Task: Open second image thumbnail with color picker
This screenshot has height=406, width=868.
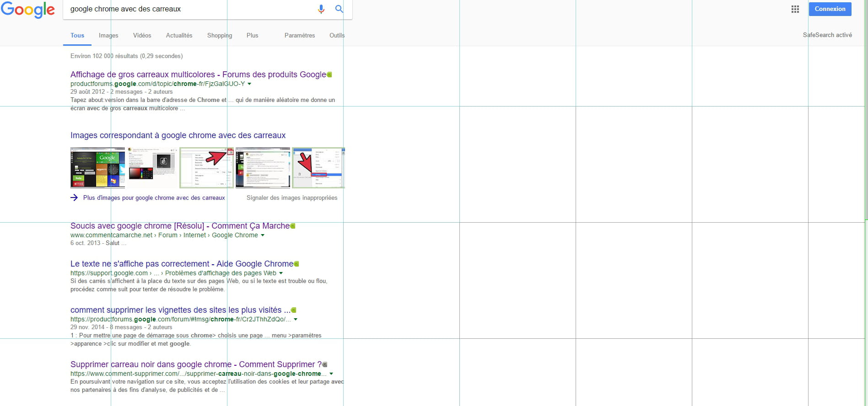Action: point(152,168)
